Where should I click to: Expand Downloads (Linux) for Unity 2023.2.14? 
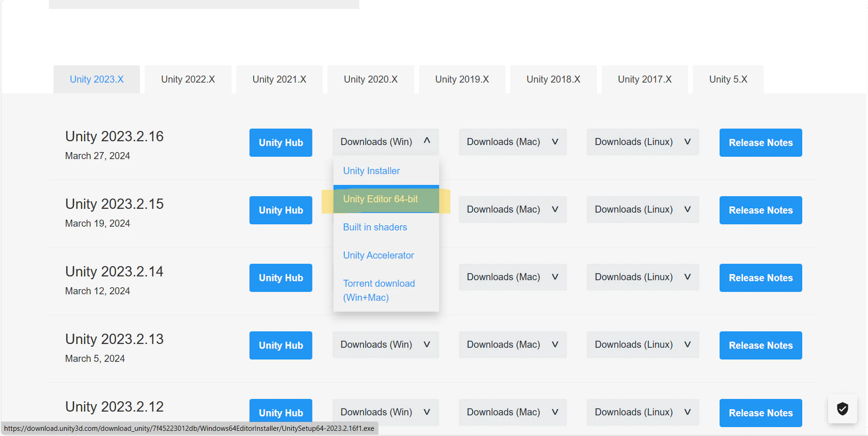click(x=643, y=277)
